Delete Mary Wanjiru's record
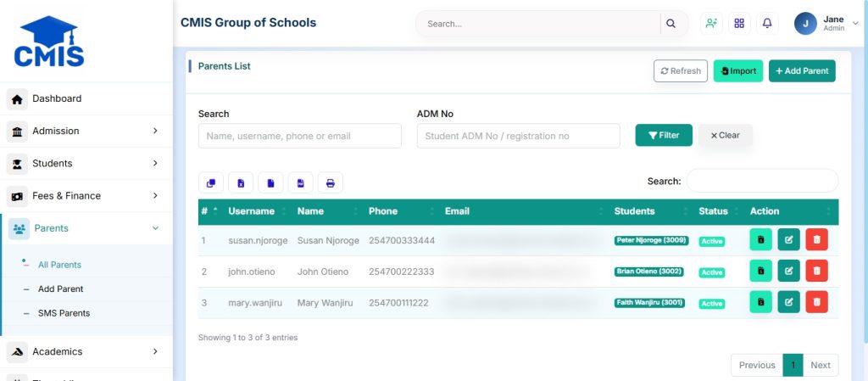 point(817,302)
